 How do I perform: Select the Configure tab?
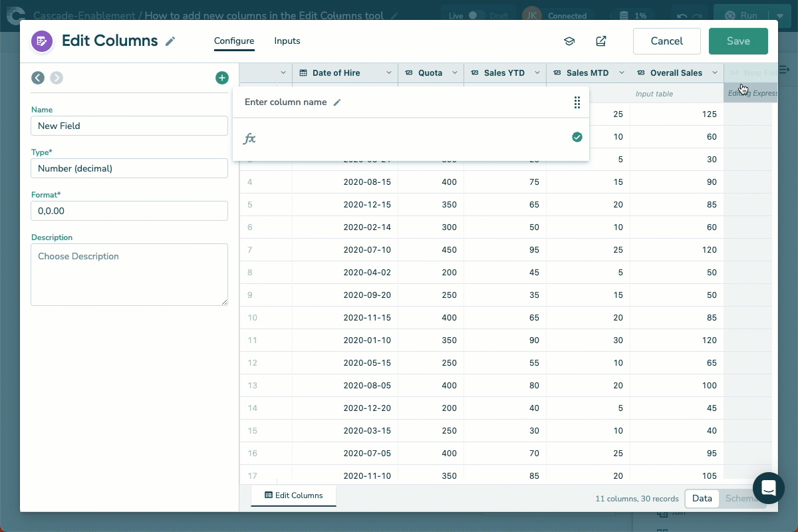234,41
